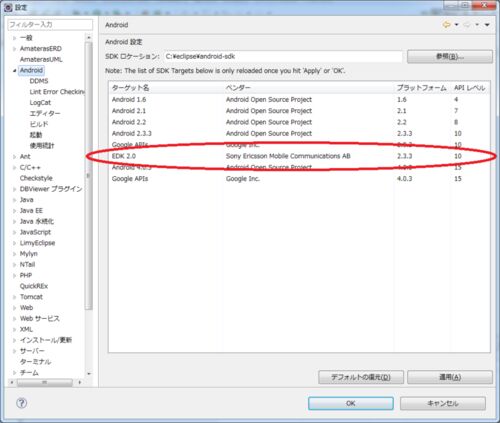Viewport: 500px width, 423px height.
Task: Select Tomcat in the tree
Action: click(x=31, y=297)
